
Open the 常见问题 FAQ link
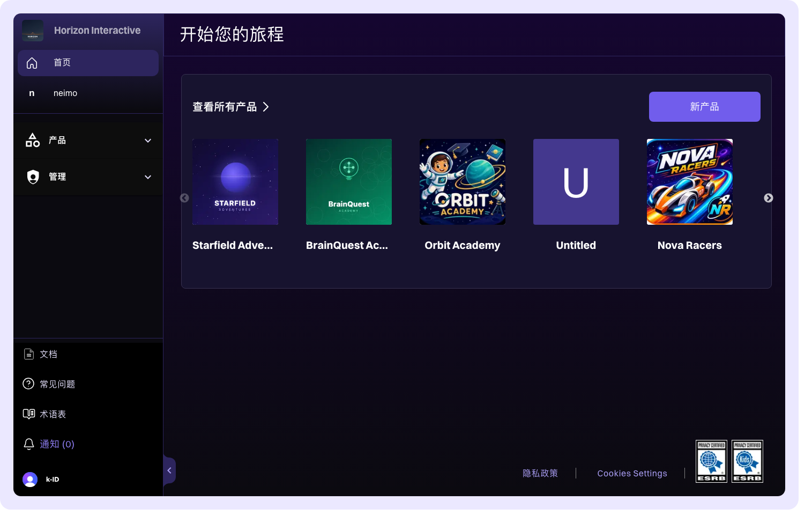(49, 384)
